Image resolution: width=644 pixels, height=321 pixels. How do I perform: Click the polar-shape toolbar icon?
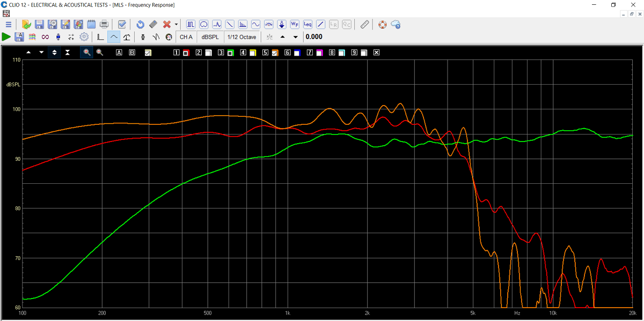(x=204, y=25)
